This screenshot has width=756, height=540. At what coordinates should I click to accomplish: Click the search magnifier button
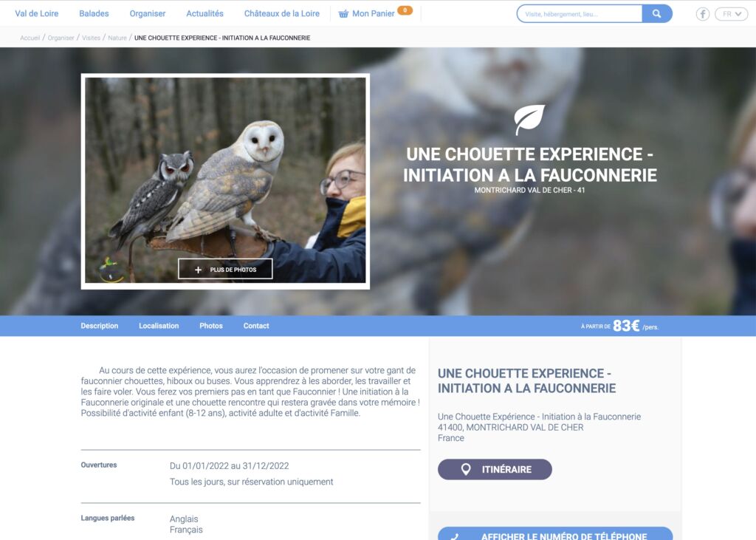656,14
